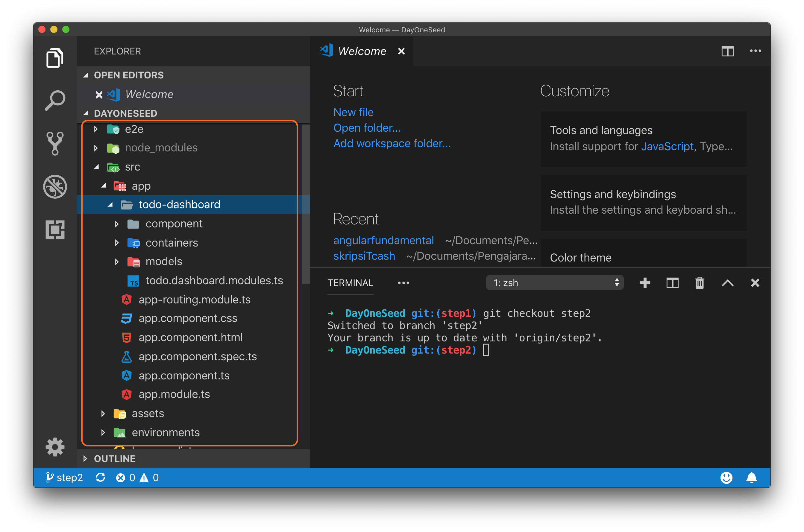Show notifications via the bell icon
804x532 pixels.
pyautogui.click(x=751, y=477)
